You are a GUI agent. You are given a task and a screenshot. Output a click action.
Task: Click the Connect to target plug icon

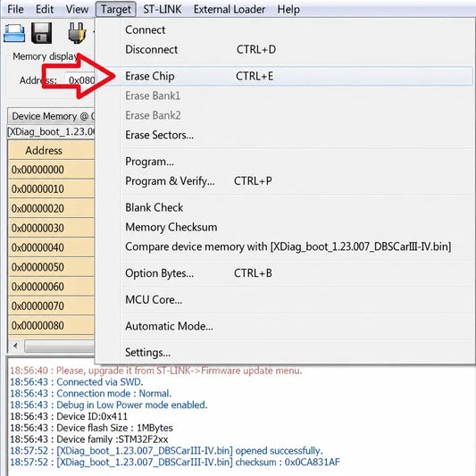(77, 33)
